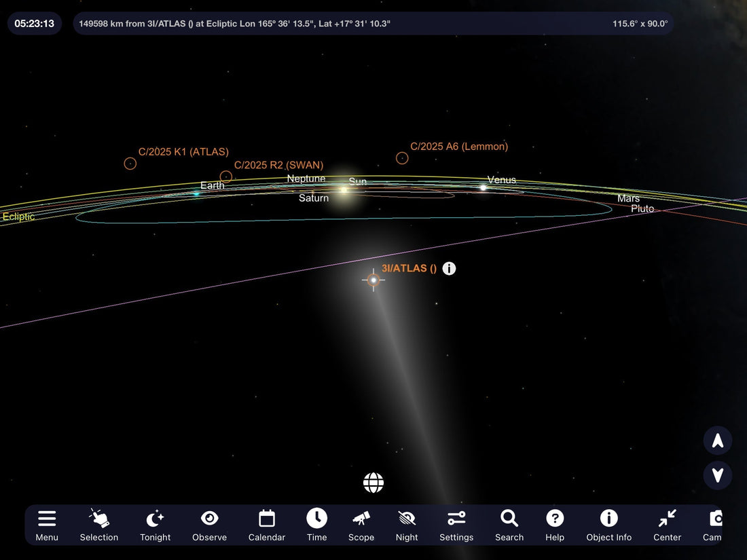Open the Help question mark icon
Screen dimensions: 747x560
pos(555,519)
